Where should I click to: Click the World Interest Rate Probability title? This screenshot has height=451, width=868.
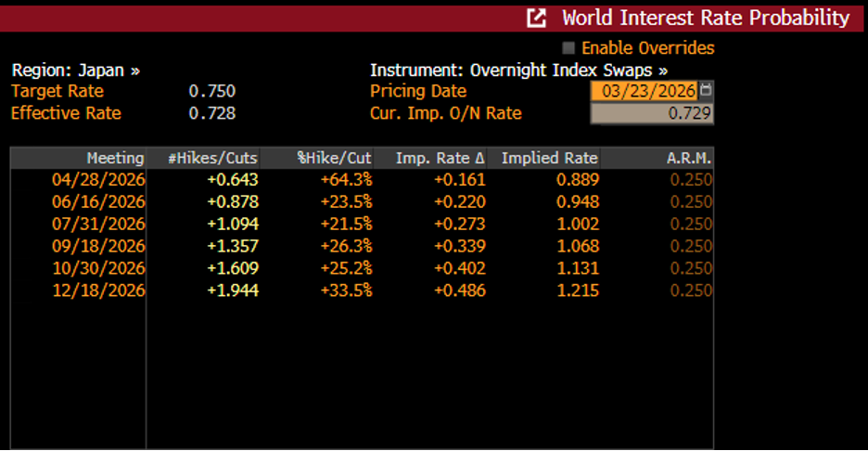coord(705,18)
